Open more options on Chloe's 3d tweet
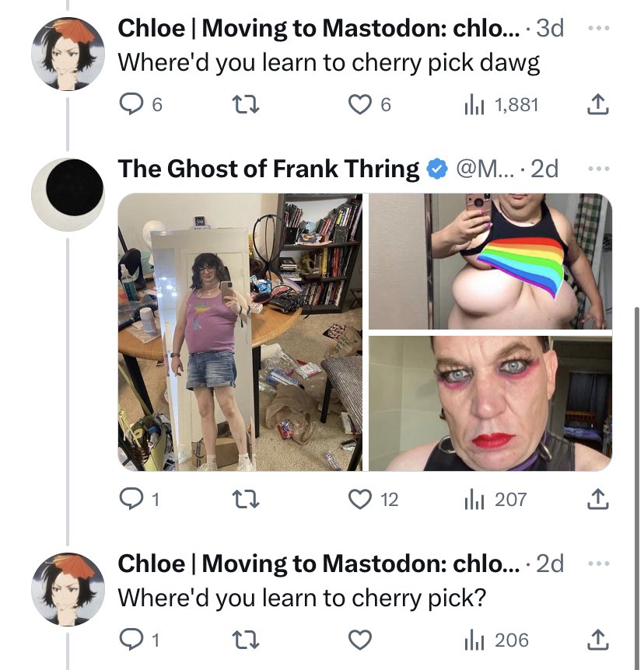644x670 pixels. point(598,28)
